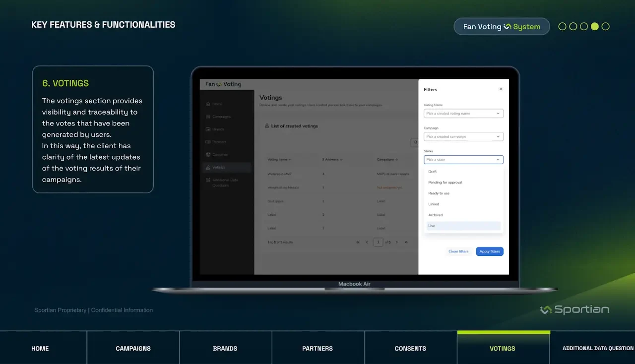Close the Filters panel
Screen dimensions: 635x364
pos(501,89)
